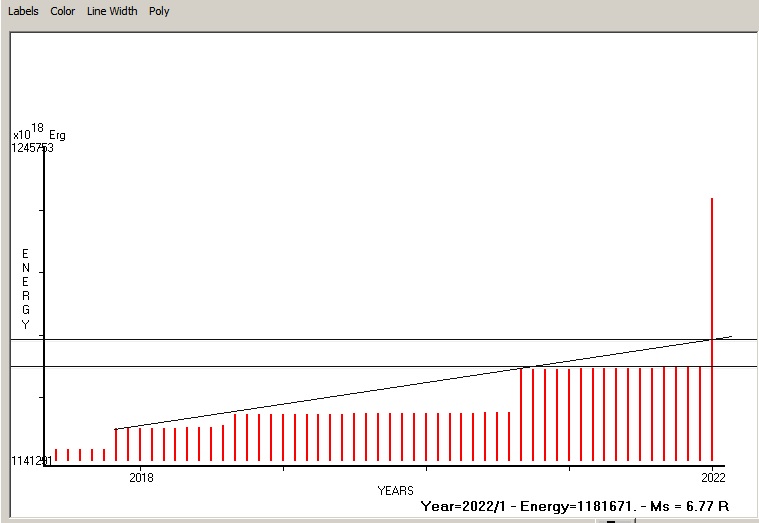Click the x-axis tick right of 2018
Viewport: 759px width, 523px height.
click(x=284, y=468)
